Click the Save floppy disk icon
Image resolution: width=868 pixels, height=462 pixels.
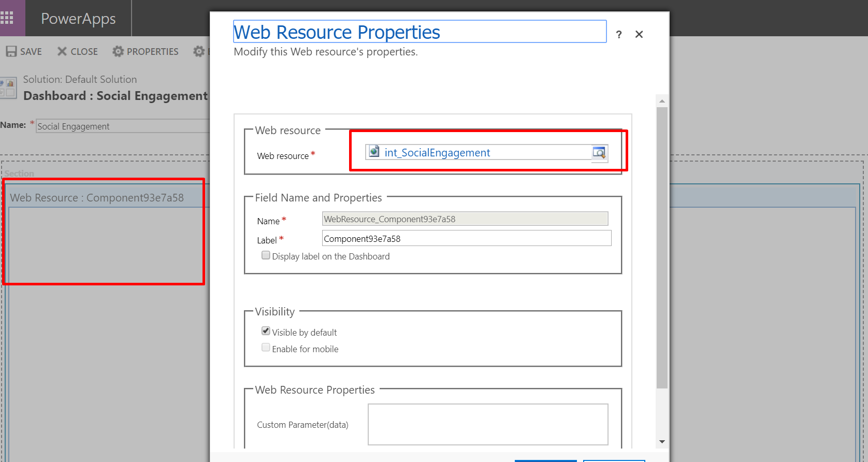point(11,51)
